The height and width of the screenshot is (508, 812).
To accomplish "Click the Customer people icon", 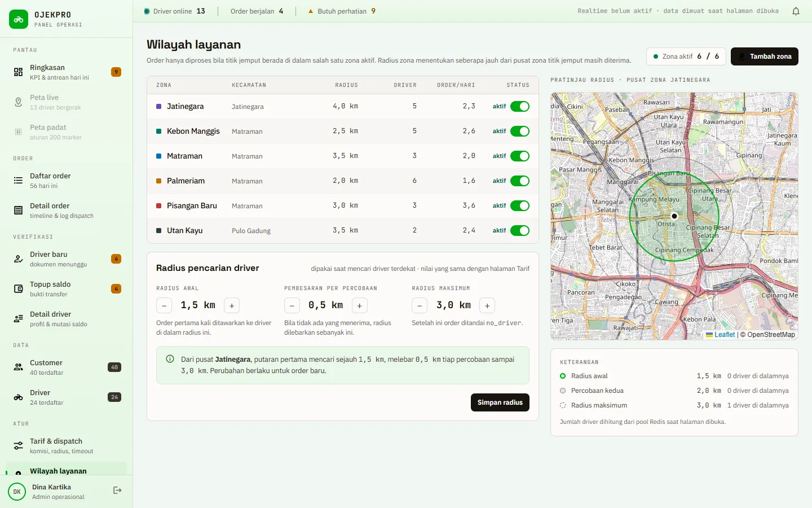I will pos(19,367).
